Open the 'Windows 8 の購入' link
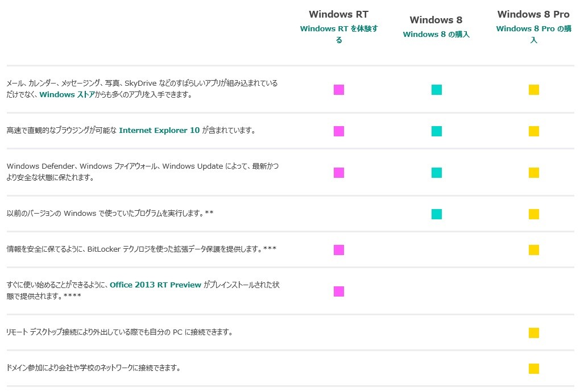This screenshot has height=392, width=580. (x=436, y=34)
